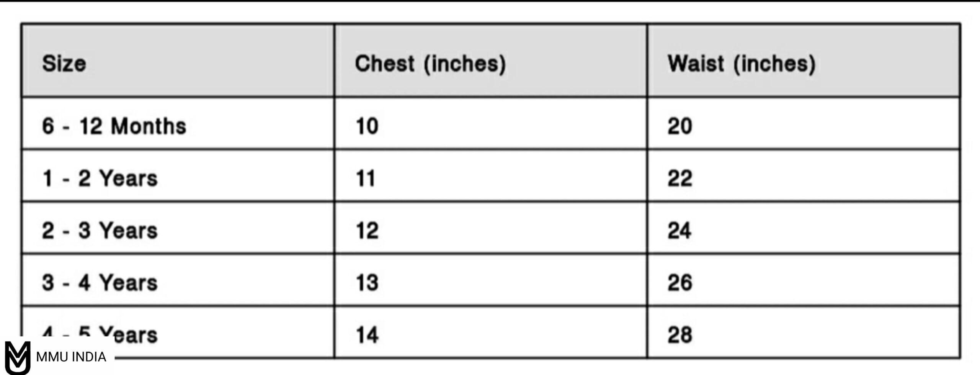Viewport: 980px width, 375px height.
Task: Click waist value 22 cell
Action: (x=679, y=178)
